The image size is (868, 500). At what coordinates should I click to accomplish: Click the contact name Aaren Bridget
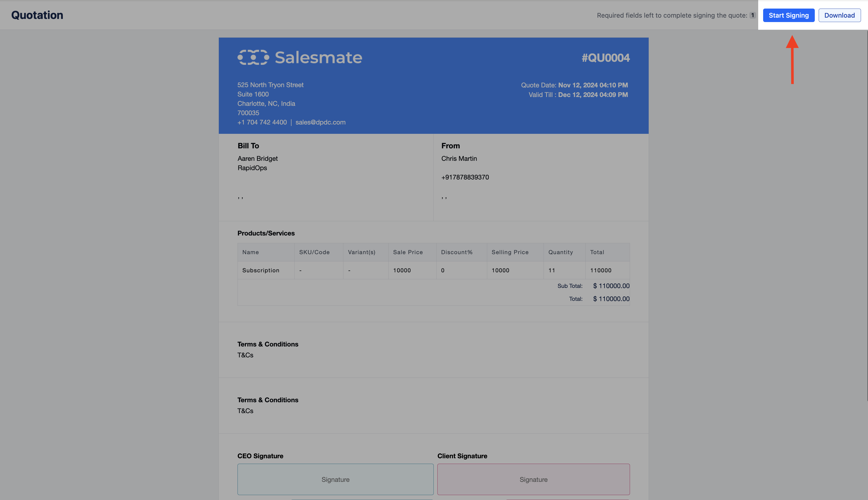[x=258, y=159]
